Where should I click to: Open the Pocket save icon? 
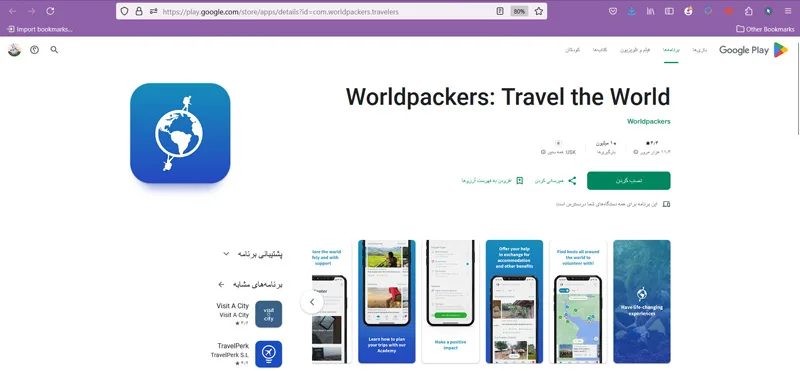[x=613, y=11]
